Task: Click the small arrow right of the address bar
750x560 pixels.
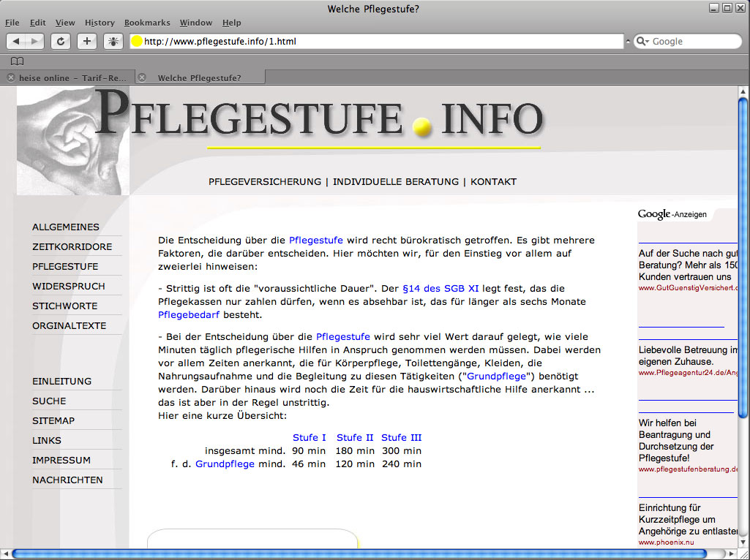Action: (x=628, y=42)
